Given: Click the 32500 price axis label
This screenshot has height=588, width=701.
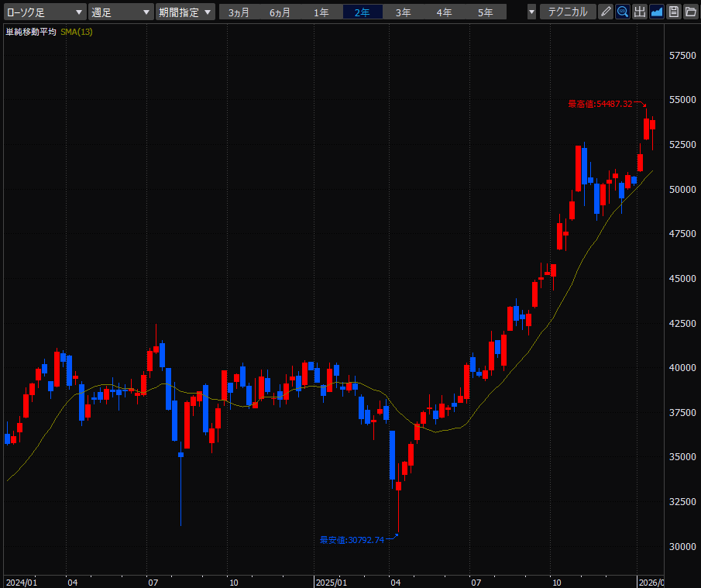Looking at the screenshot, I should tap(682, 502).
